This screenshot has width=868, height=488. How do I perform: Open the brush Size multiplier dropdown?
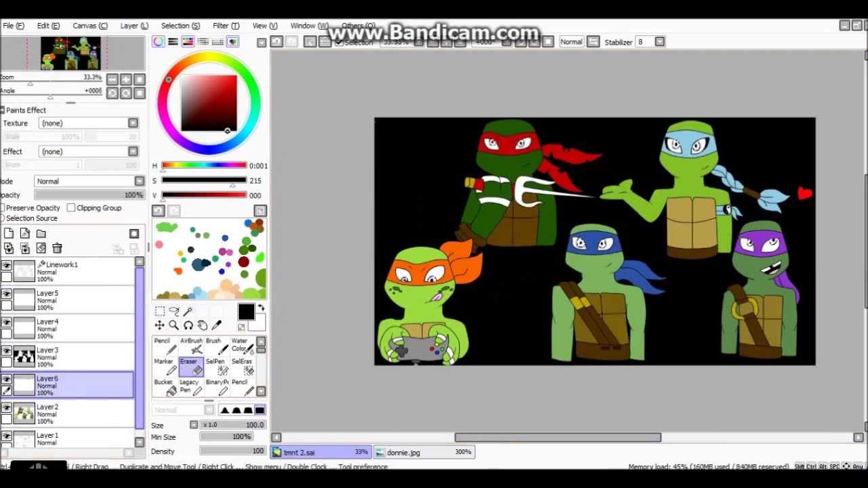[x=194, y=425]
